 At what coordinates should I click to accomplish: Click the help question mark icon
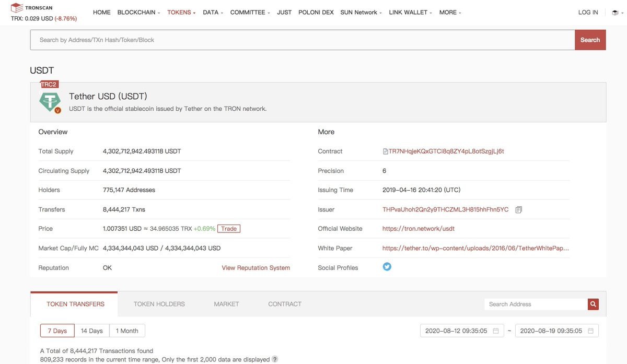coord(275,359)
